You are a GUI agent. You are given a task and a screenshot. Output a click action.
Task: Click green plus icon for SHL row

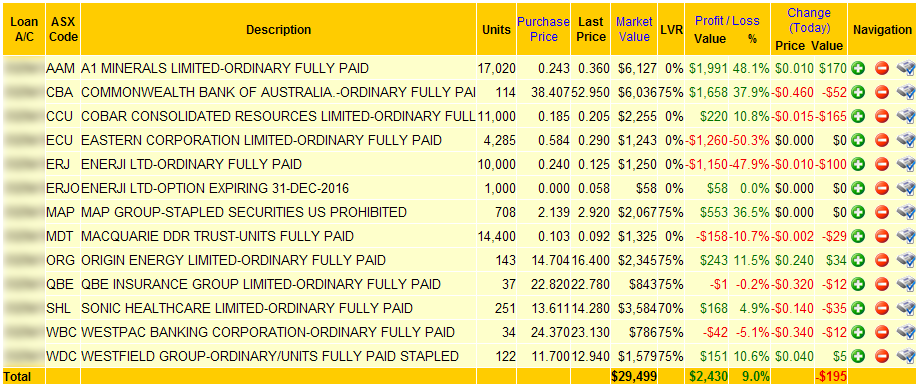tap(859, 308)
